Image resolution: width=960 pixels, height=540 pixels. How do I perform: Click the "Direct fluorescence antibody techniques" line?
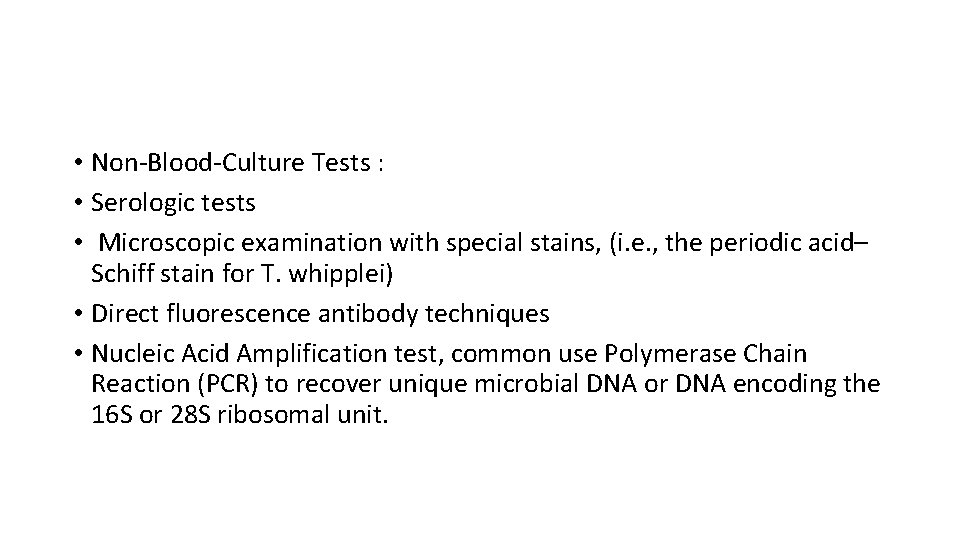(320, 314)
